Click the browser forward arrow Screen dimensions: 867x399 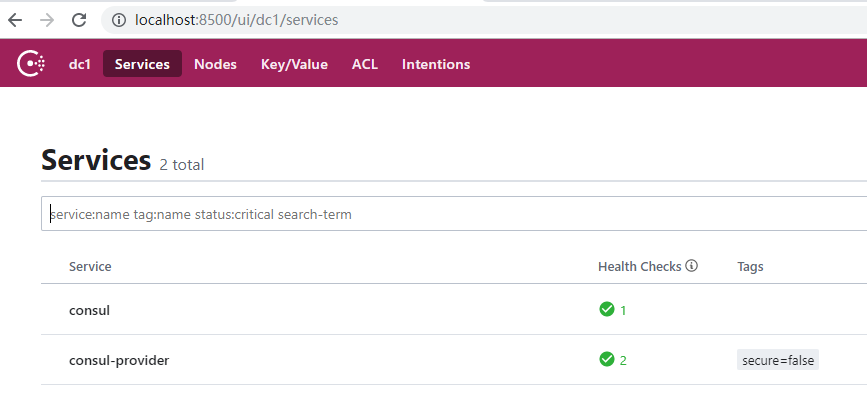point(48,20)
